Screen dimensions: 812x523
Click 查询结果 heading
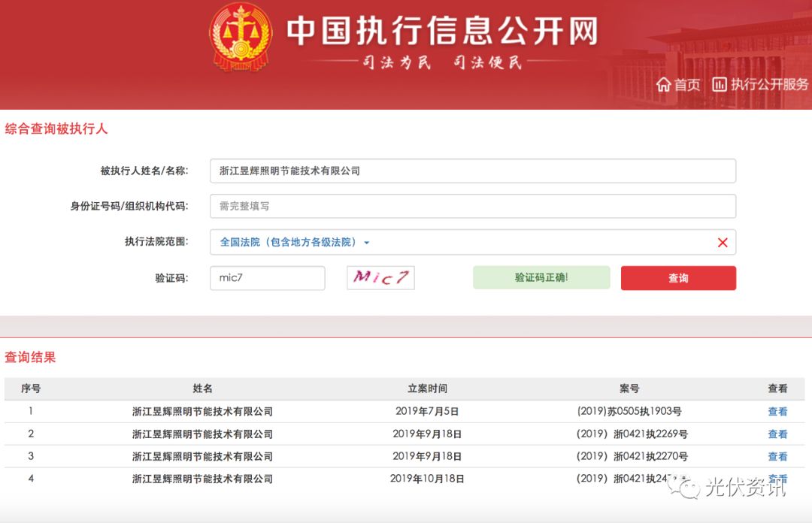[30, 357]
